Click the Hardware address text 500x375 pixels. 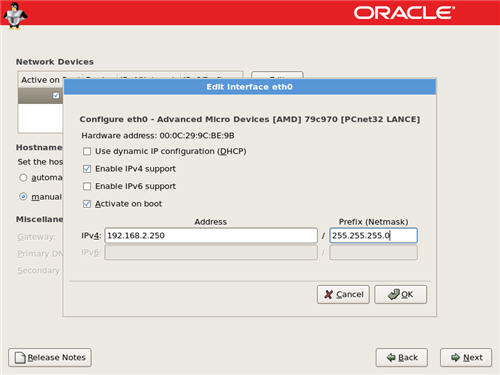tap(158, 136)
